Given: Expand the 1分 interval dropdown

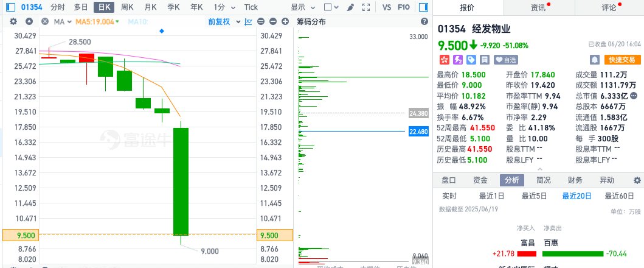Looking at the screenshot, I should point(222,7).
